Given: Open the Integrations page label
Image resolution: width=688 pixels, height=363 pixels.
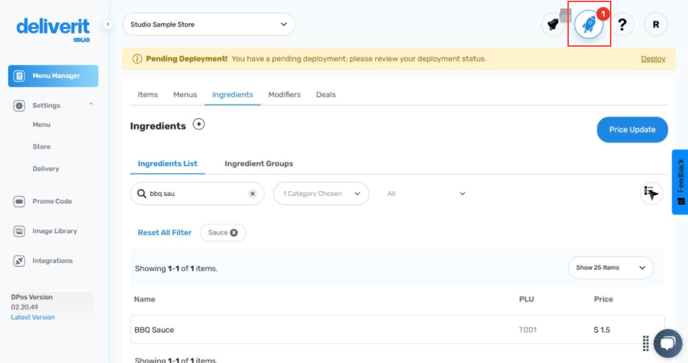Looking at the screenshot, I should 52,261.
